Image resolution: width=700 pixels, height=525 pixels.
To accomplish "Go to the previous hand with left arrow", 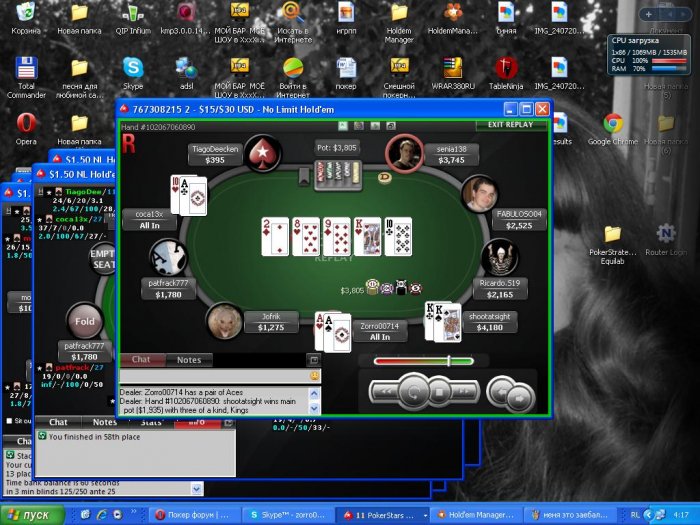I will 501,392.
